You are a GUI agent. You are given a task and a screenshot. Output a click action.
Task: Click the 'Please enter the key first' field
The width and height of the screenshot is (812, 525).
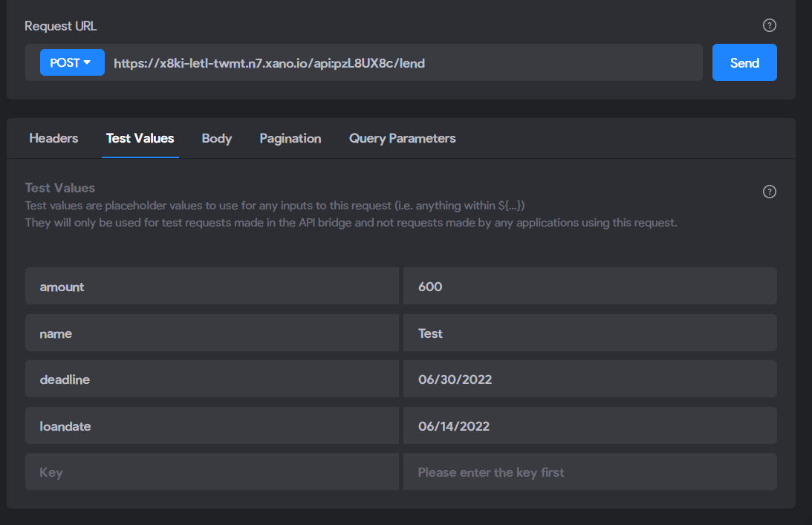(590, 472)
